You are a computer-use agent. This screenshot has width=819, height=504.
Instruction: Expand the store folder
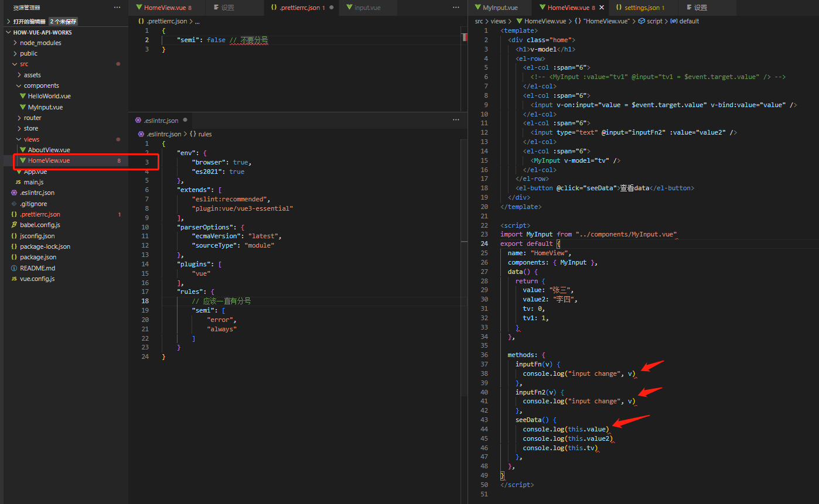click(x=19, y=128)
